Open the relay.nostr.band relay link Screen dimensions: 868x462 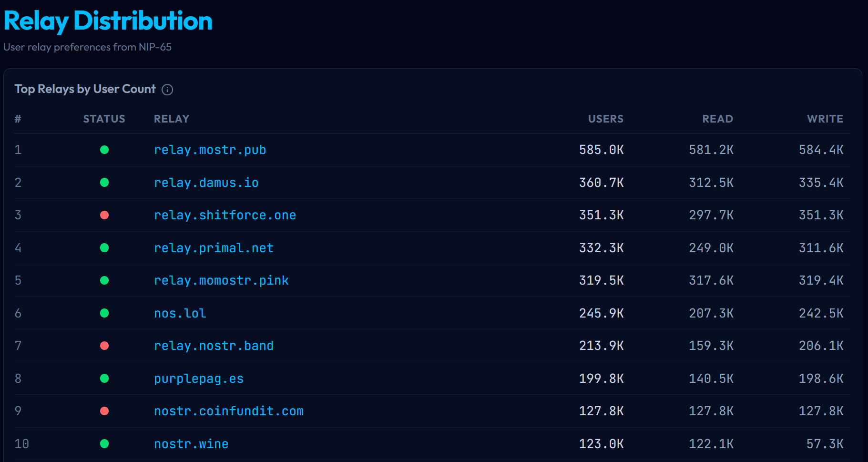tap(214, 346)
